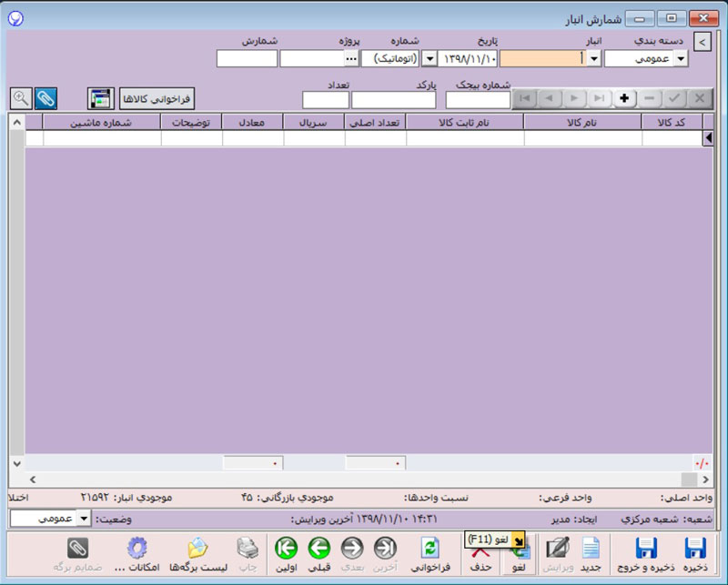Screen dimensions: 728x585
Task: Open the دسته بندی category dropdown
Action: point(681,59)
